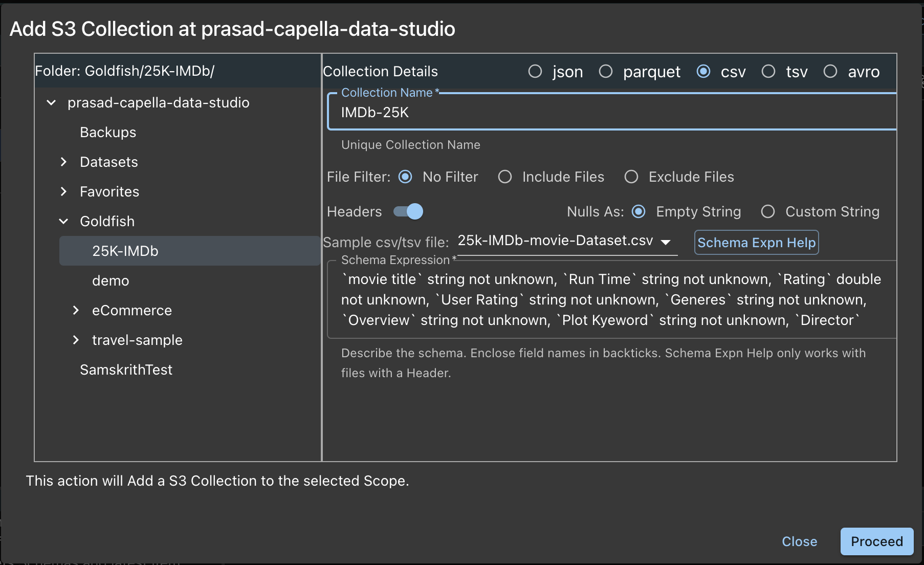
Task: Select the Favorites folder label
Action: (109, 191)
